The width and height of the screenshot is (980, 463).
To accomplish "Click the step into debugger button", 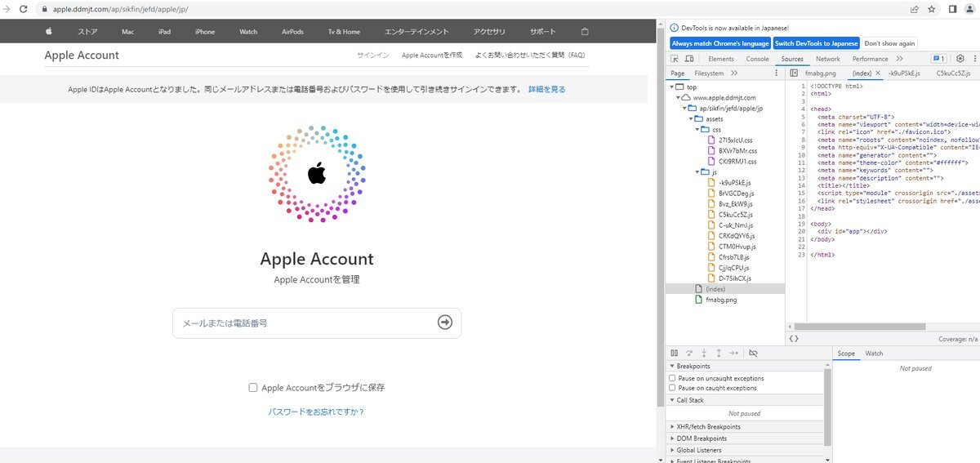I will point(704,354).
